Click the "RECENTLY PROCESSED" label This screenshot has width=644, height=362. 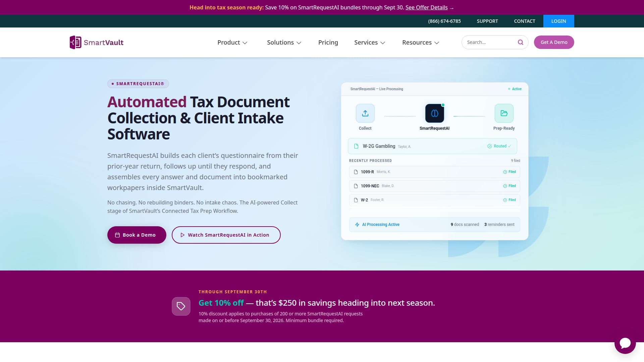[x=370, y=161]
